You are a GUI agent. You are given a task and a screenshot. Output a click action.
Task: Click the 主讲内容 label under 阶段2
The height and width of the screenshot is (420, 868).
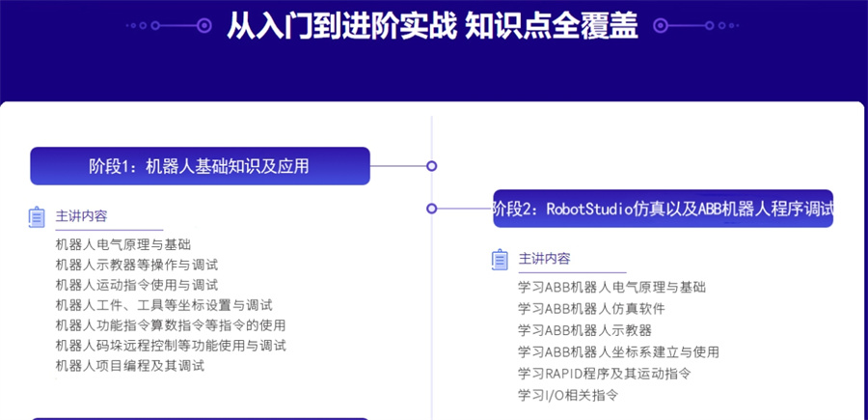544,258
